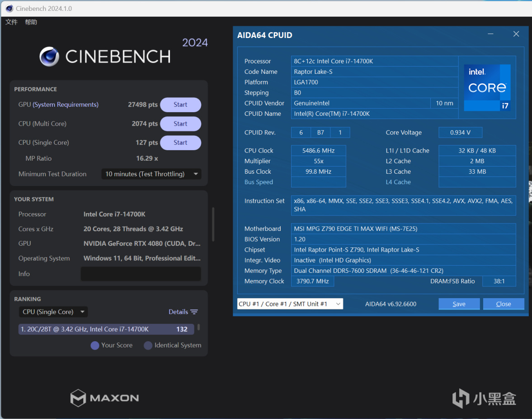Open the 帮助 menu

31,22
